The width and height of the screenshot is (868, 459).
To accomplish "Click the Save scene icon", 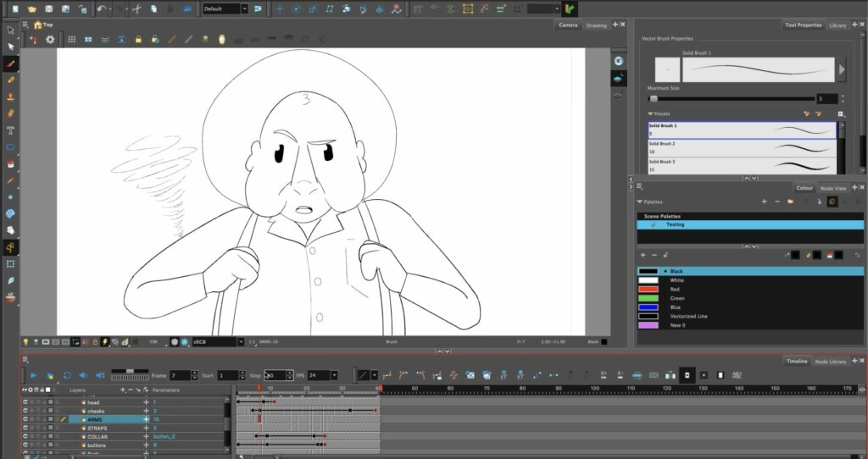I will point(48,8).
